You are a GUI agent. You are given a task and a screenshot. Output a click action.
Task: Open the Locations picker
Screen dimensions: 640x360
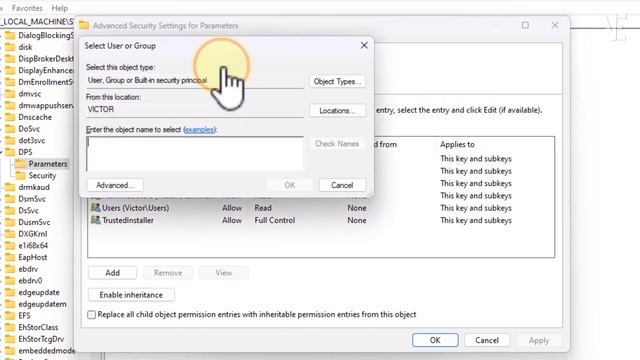(337, 111)
